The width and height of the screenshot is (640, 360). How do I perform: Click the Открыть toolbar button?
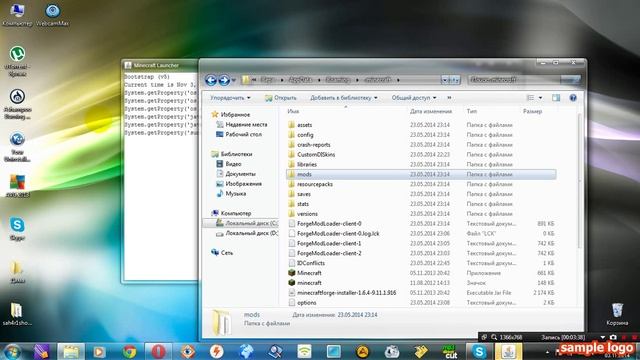coord(281,98)
